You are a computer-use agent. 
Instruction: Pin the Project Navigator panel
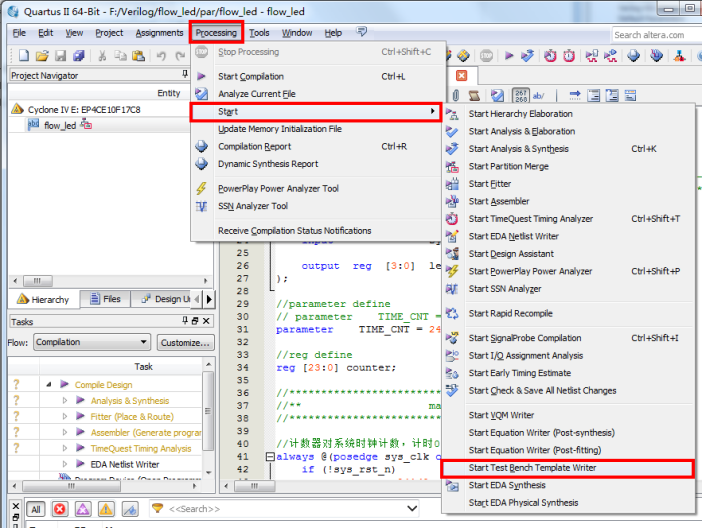185,74
